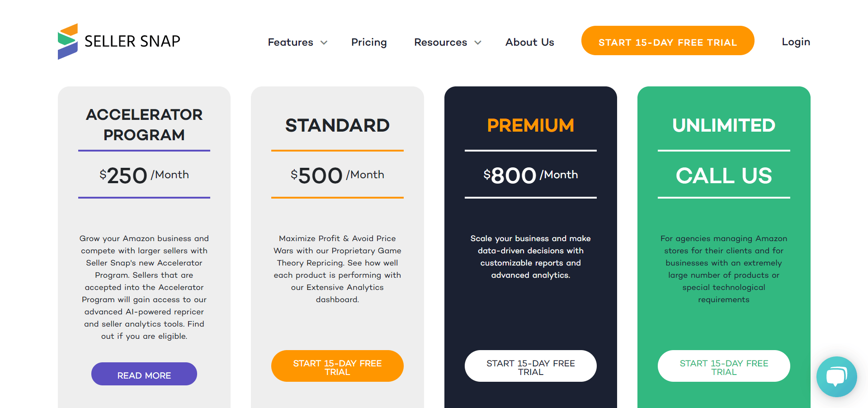
Task: Select the Pricing menu item
Action: (x=369, y=42)
